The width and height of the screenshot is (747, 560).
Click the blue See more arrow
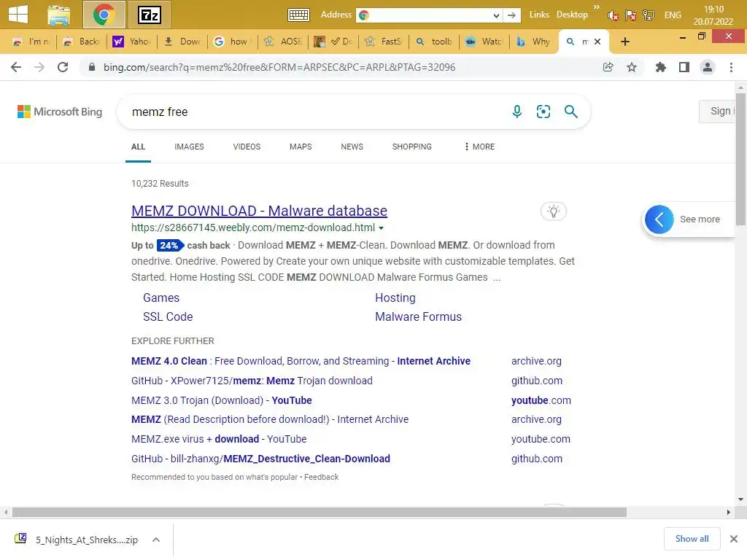point(659,219)
